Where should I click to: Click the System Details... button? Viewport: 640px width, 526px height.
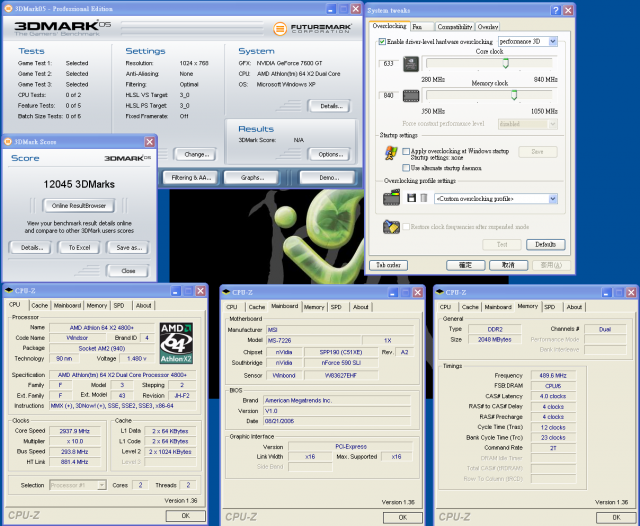(330, 106)
